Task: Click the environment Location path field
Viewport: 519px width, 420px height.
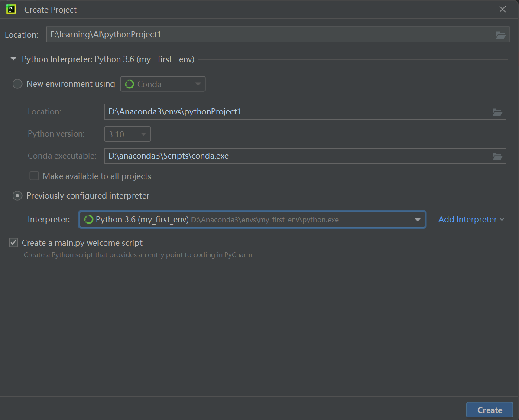Action: coord(295,112)
